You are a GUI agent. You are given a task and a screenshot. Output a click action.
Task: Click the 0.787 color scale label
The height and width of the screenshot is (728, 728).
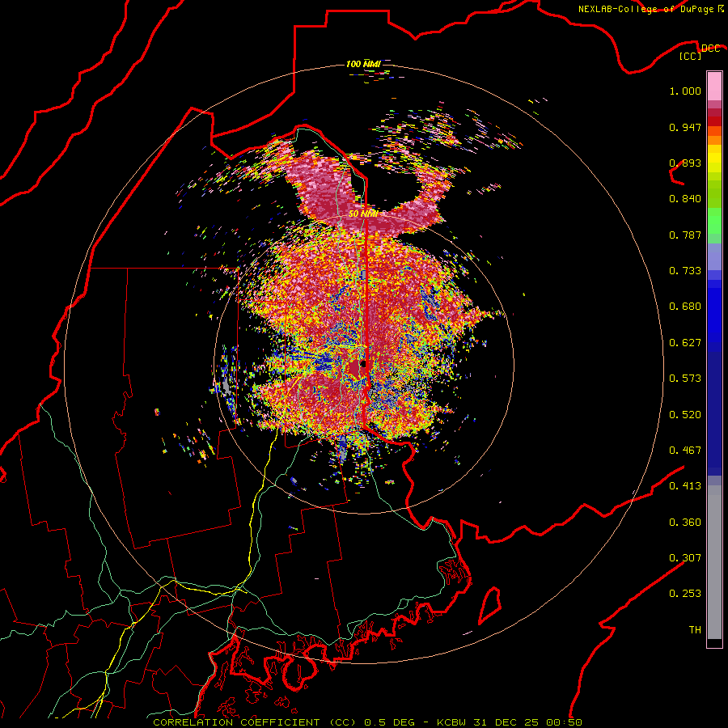(x=685, y=235)
